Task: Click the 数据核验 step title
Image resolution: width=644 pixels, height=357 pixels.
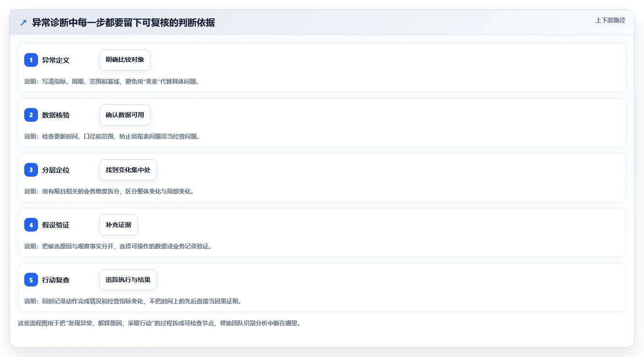Action: pos(56,115)
